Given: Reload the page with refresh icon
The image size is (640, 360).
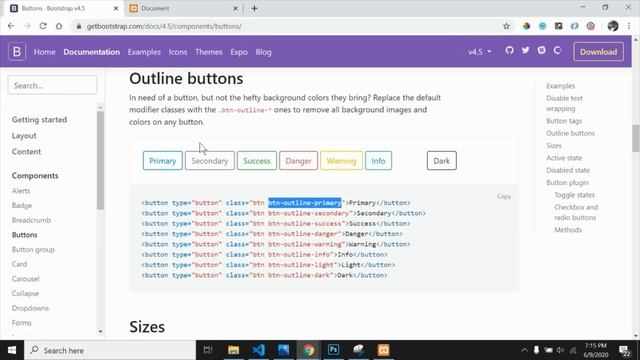Looking at the screenshot, I should (x=43, y=26).
